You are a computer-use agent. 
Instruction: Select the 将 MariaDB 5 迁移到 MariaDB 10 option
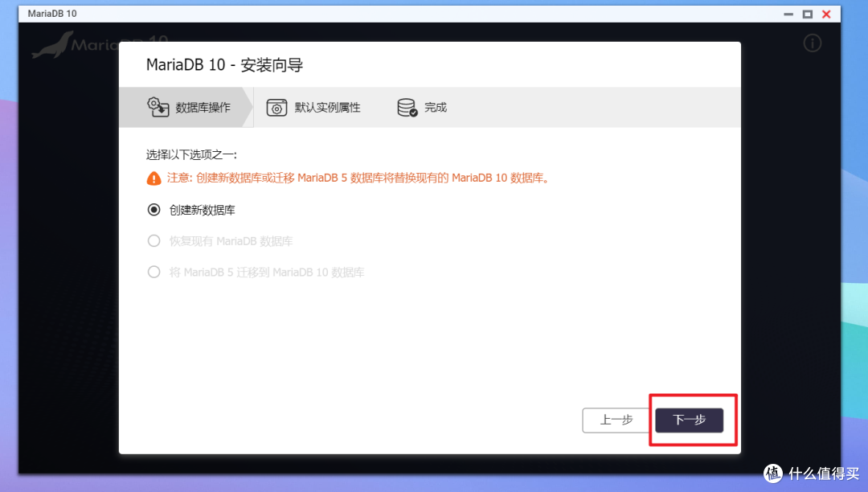(154, 272)
